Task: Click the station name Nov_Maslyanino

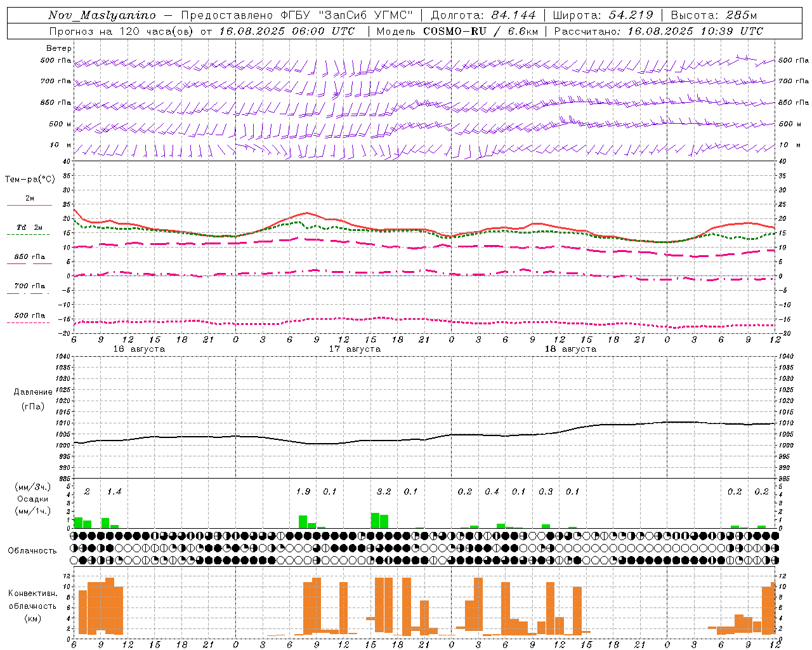Action: tap(102, 15)
